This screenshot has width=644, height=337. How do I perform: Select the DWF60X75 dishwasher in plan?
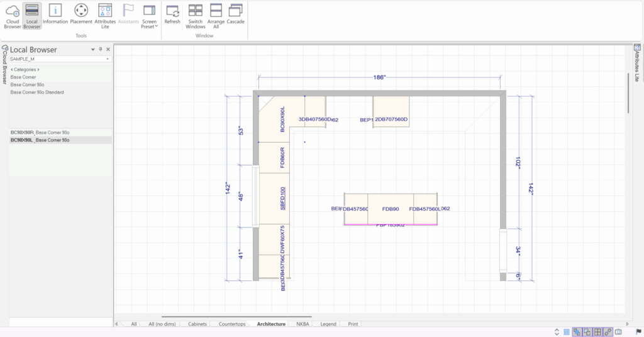(274, 240)
